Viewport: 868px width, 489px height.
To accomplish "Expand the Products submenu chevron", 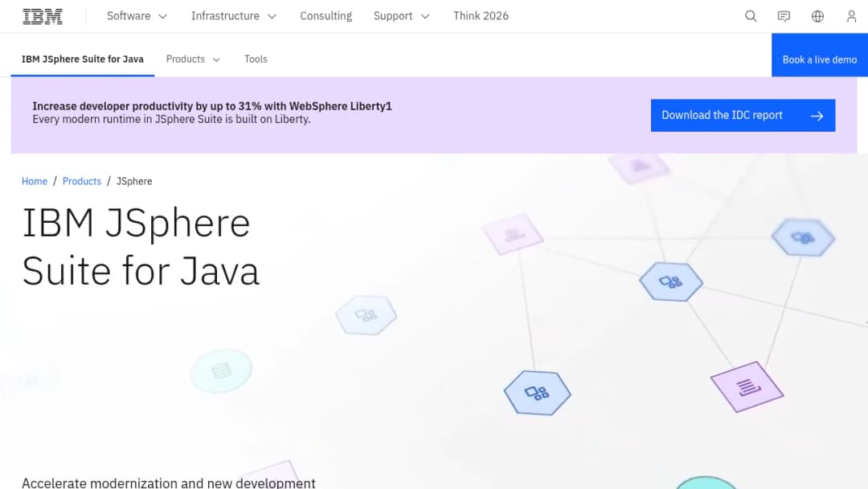I will (216, 60).
